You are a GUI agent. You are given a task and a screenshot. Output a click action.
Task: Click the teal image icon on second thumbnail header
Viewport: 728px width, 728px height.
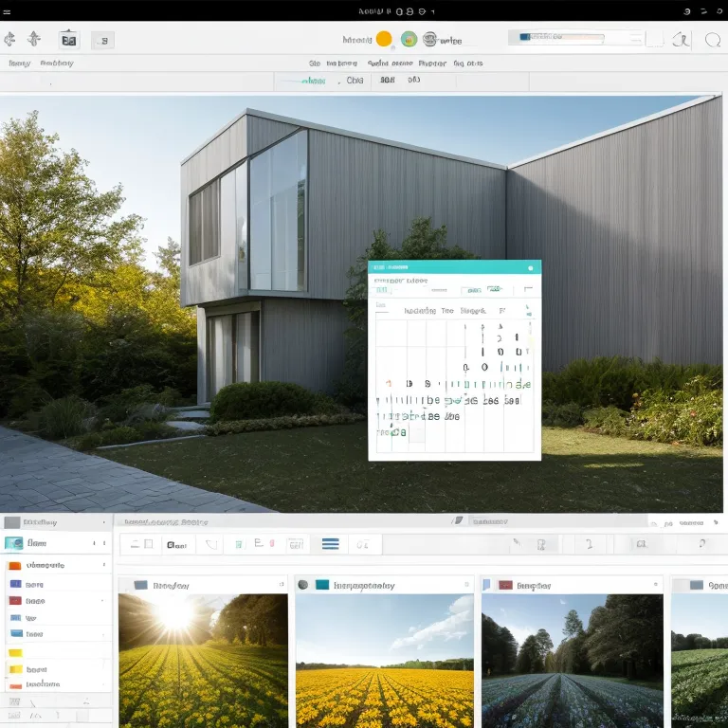point(321,585)
